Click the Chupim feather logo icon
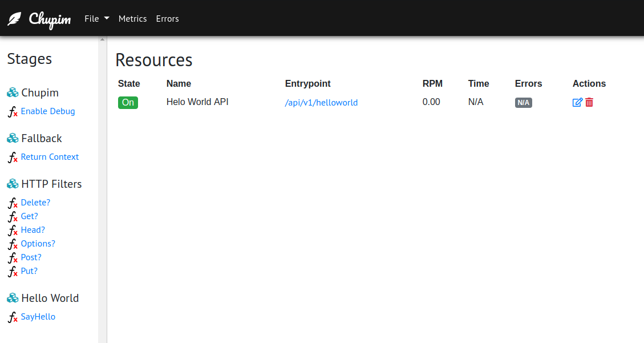Viewport: 644px width, 343px height. [x=14, y=19]
